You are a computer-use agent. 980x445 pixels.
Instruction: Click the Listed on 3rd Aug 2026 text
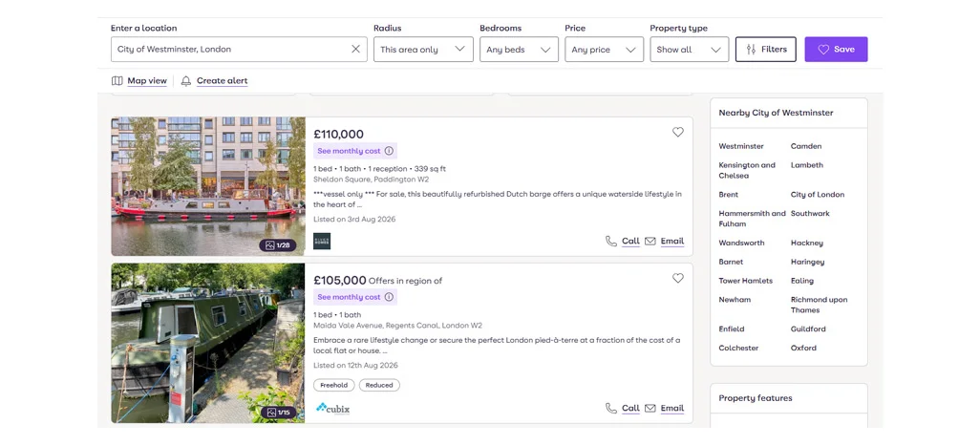pos(354,219)
